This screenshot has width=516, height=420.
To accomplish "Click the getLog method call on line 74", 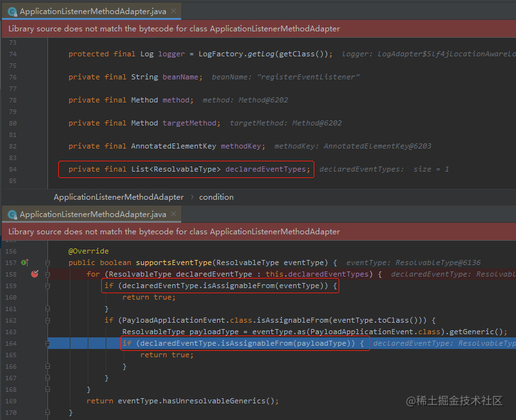I will 261,54.
